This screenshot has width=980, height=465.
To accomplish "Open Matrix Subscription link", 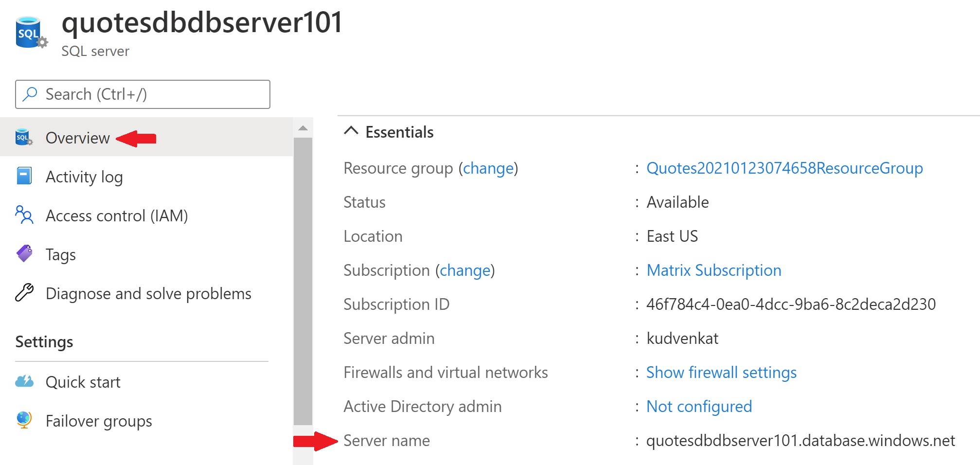I will click(714, 270).
